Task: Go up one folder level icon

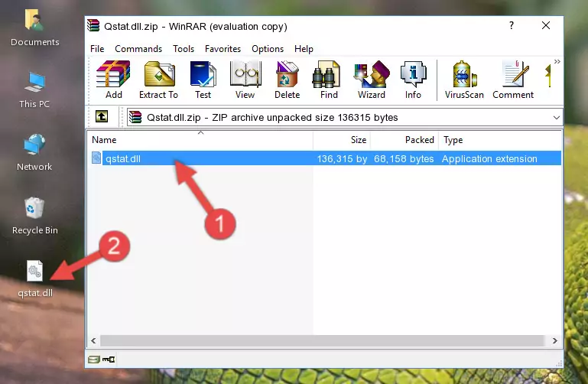Action: click(101, 116)
